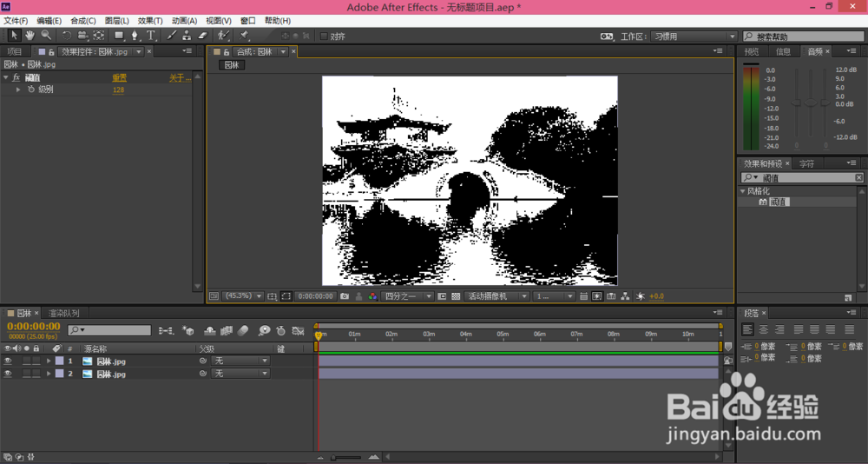Toggle fast previews button in viewer
The height and width of the screenshot is (464, 868).
tap(597, 296)
